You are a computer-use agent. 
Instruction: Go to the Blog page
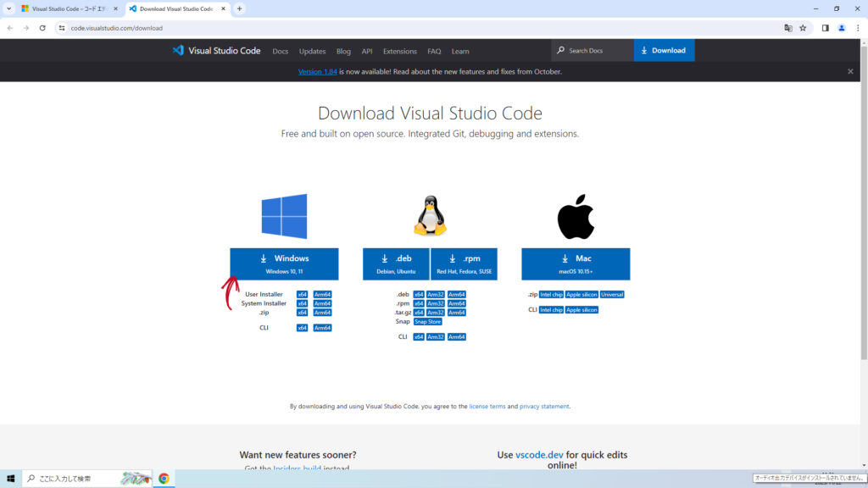(x=343, y=52)
